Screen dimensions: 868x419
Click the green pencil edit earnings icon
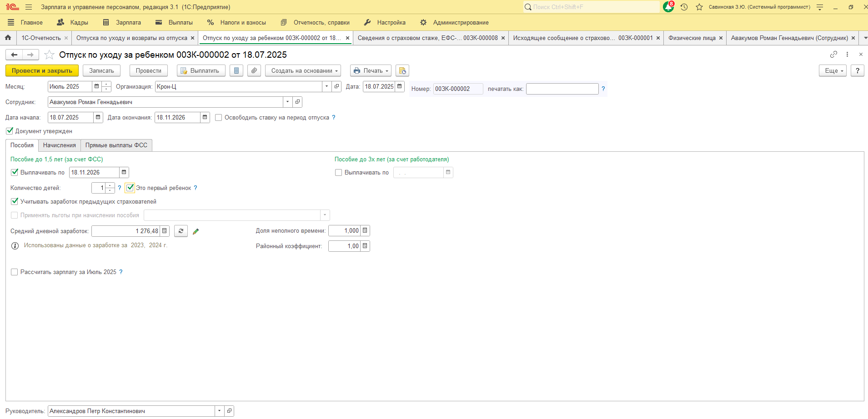(196, 231)
